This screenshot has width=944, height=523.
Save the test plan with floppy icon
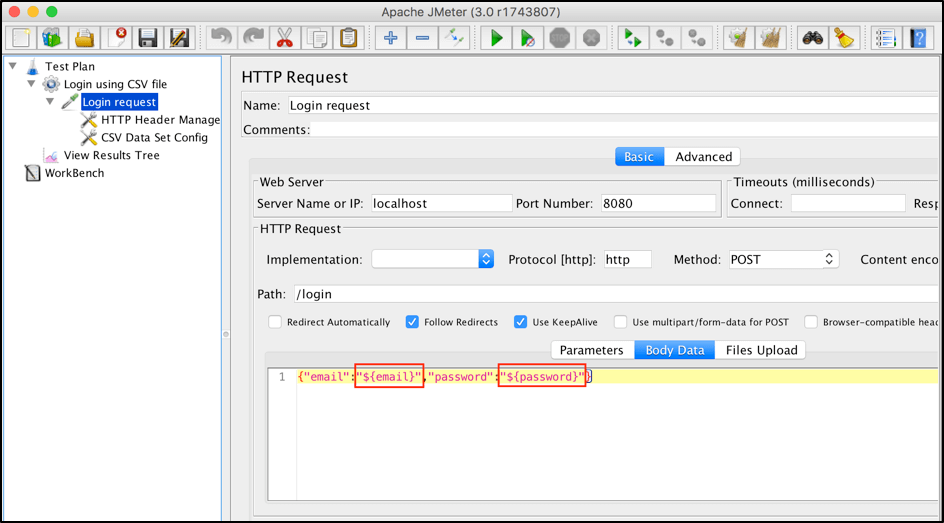click(148, 38)
